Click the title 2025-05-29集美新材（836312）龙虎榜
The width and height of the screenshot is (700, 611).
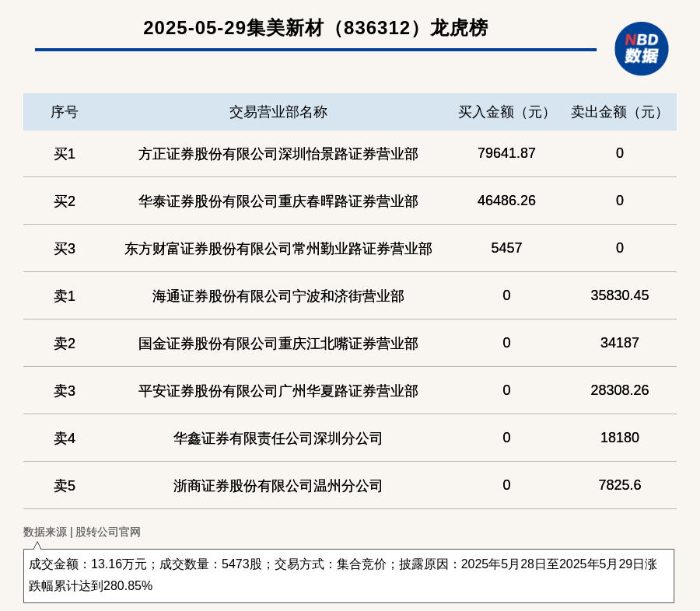[316, 28]
